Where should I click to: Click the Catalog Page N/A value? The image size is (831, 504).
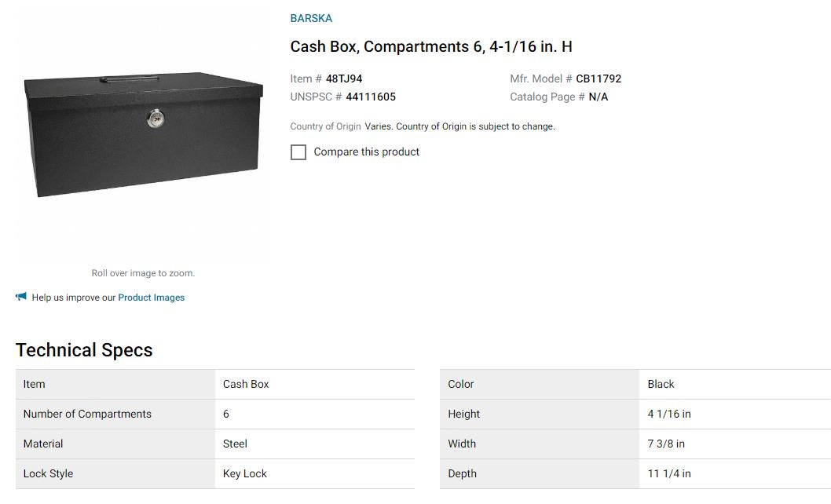(x=599, y=97)
